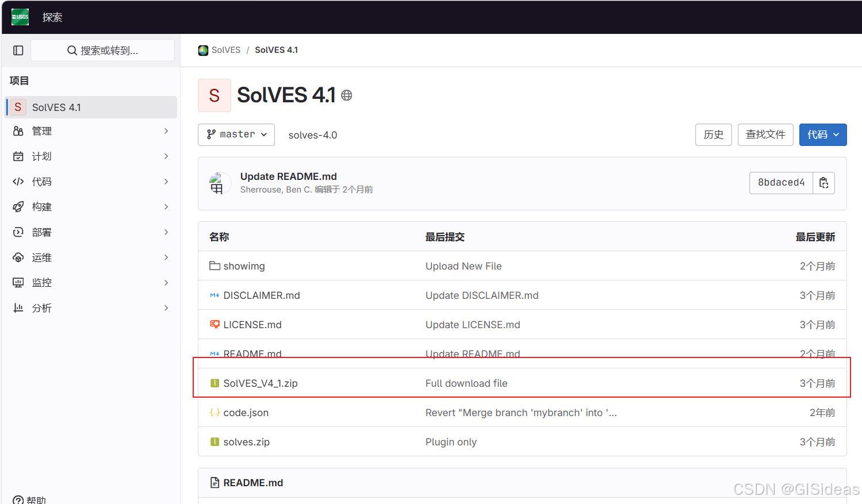Expand the 管理 sidebar chevron
The image size is (862, 504).
pyautogui.click(x=166, y=131)
